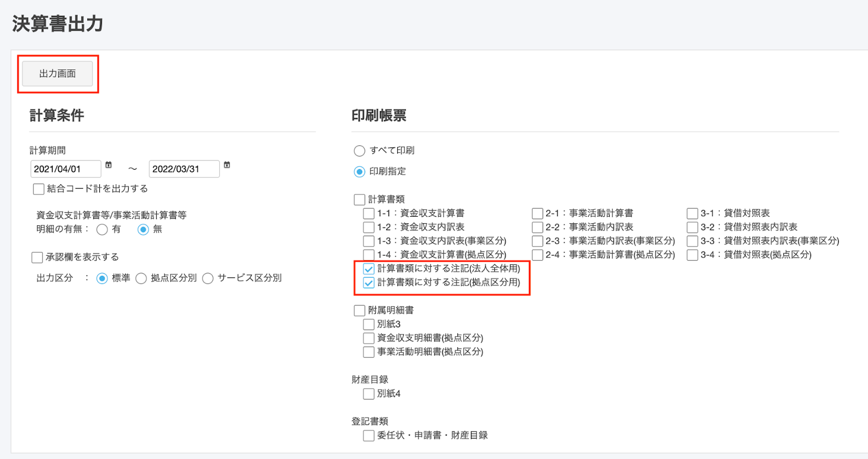
Task: Choose 標準 output category
Action: point(102,279)
